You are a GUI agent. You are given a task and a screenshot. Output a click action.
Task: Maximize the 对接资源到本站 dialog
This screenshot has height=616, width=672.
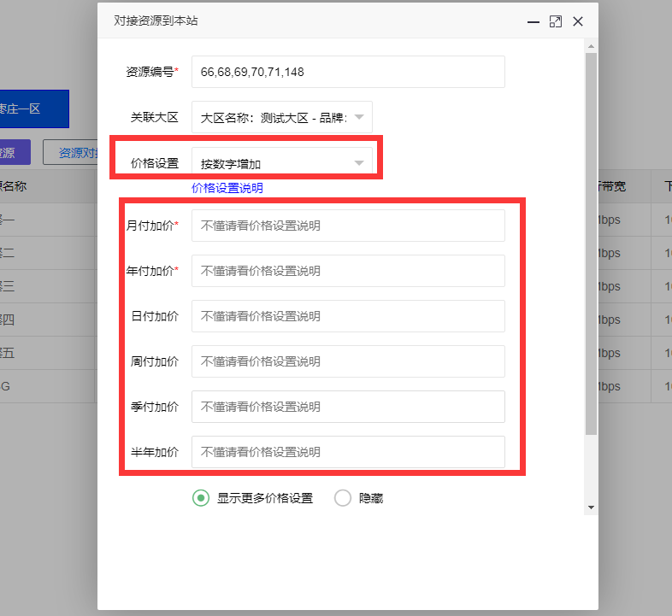(x=556, y=21)
